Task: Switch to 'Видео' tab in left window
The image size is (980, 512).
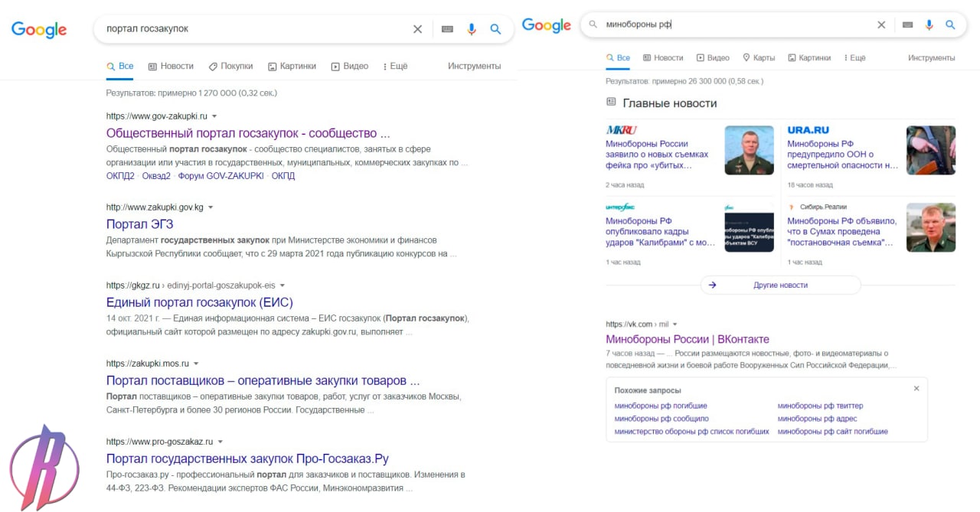Action: point(350,66)
